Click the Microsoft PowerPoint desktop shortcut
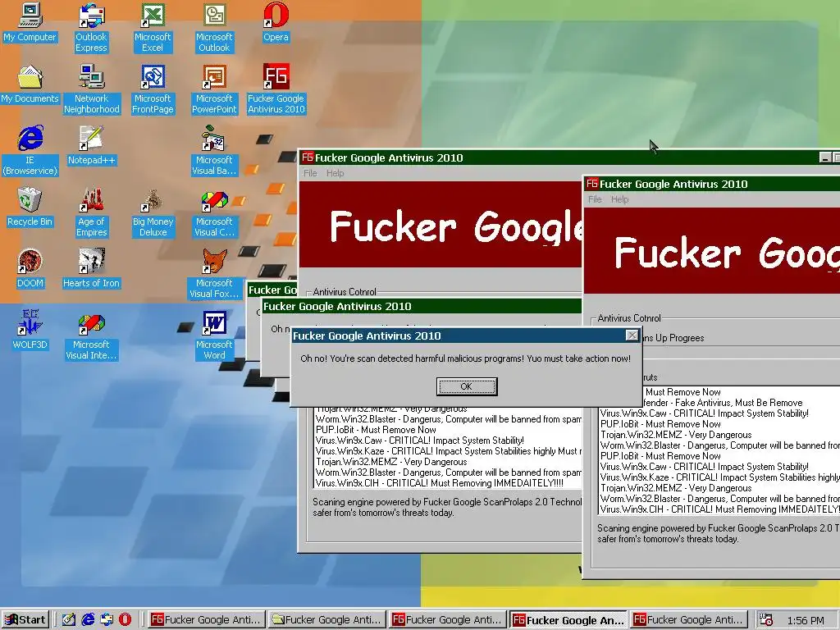 (x=214, y=89)
